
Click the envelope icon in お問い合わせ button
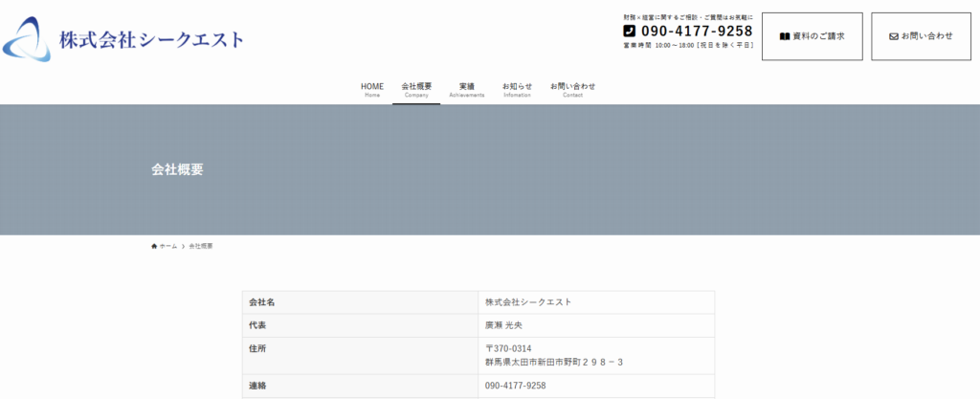[894, 36]
